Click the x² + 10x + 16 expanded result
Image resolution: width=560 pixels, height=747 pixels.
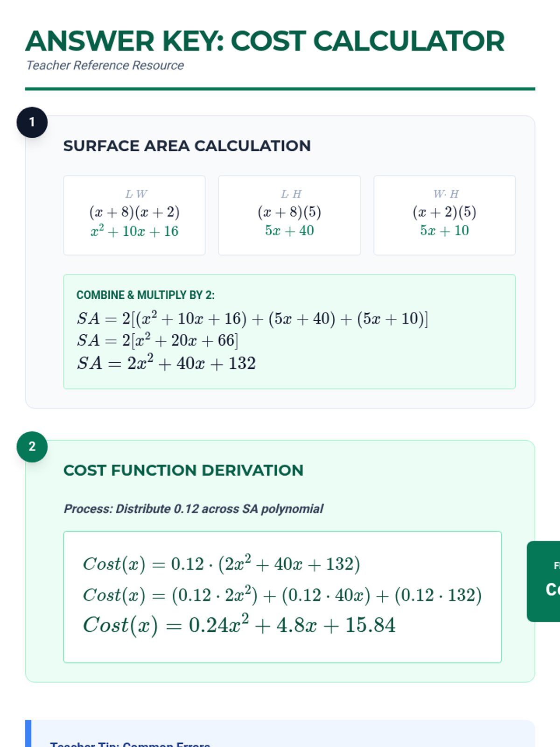click(x=134, y=231)
